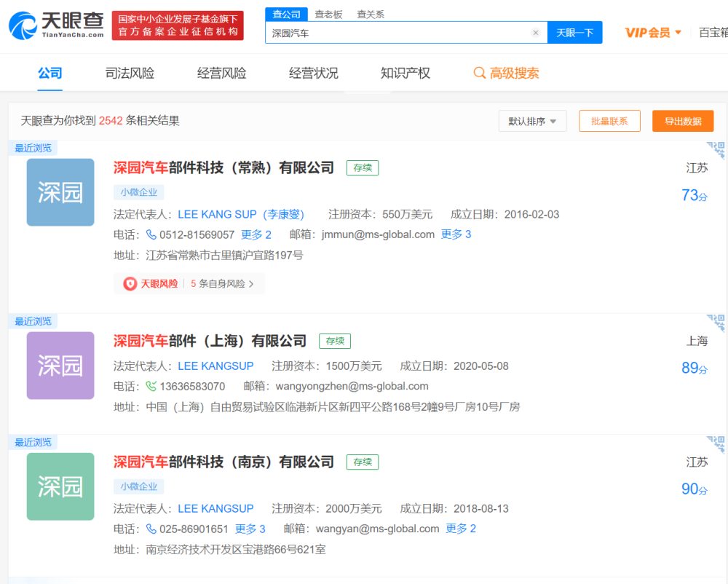The height and width of the screenshot is (584, 728).
Task: Open the TianYanCha logo homepage
Action: (x=56, y=25)
